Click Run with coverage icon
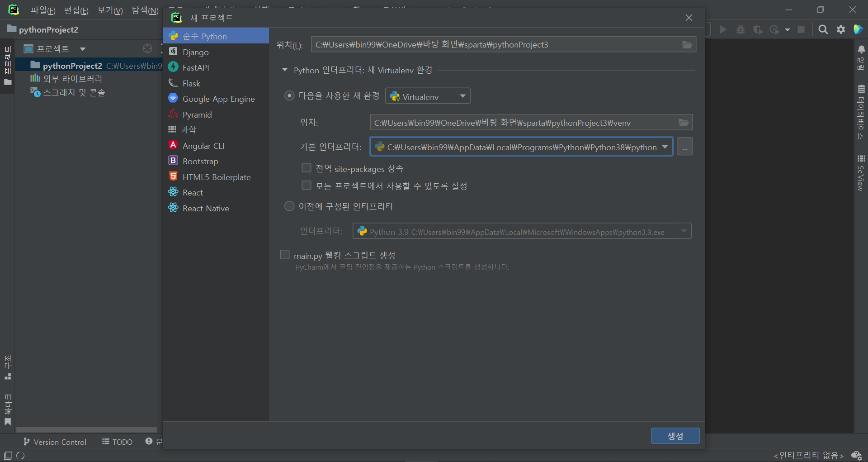The height and width of the screenshot is (462, 868). coord(758,29)
